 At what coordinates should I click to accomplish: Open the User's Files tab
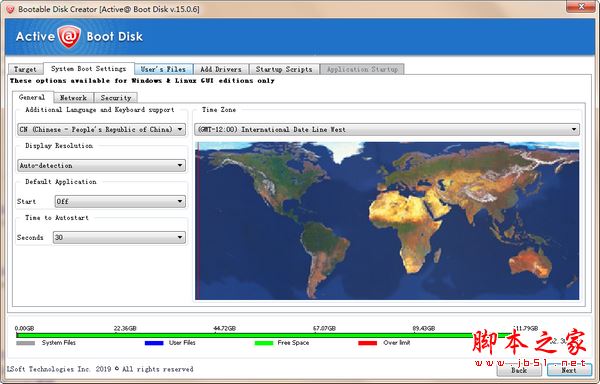tap(163, 69)
